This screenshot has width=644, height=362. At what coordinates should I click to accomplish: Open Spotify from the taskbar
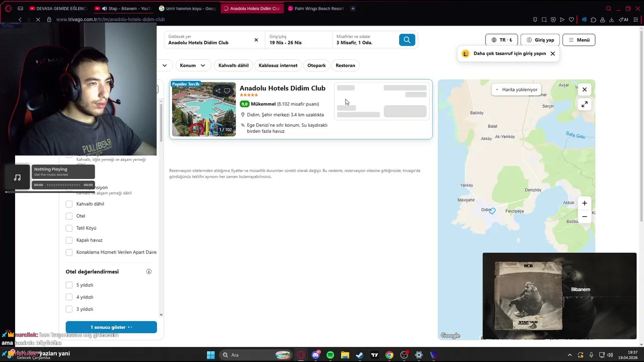tap(330, 355)
